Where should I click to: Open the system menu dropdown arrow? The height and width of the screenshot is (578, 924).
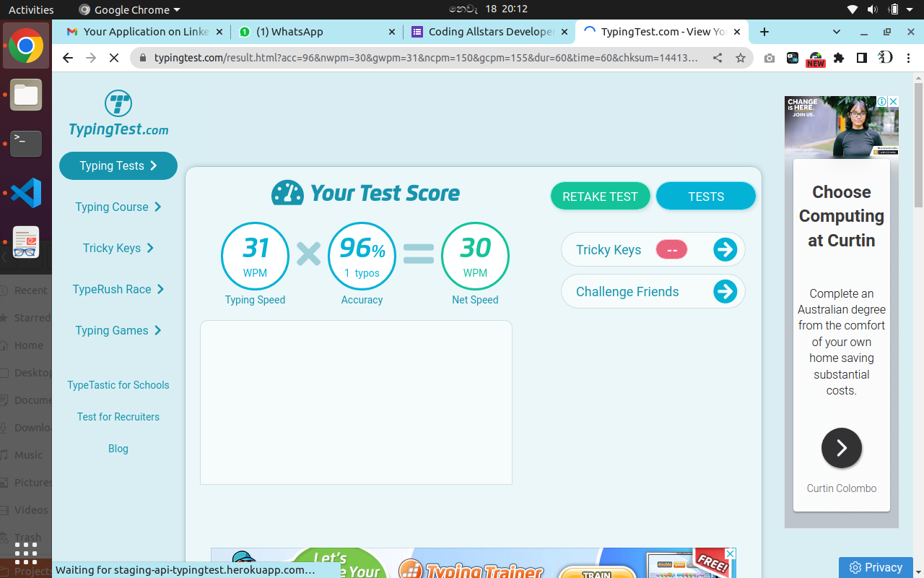click(910, 10)
